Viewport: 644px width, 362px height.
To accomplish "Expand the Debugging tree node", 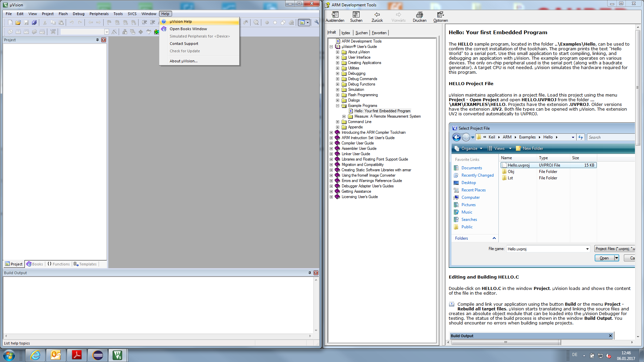I will pyautogui.click(x=338, y=73).
